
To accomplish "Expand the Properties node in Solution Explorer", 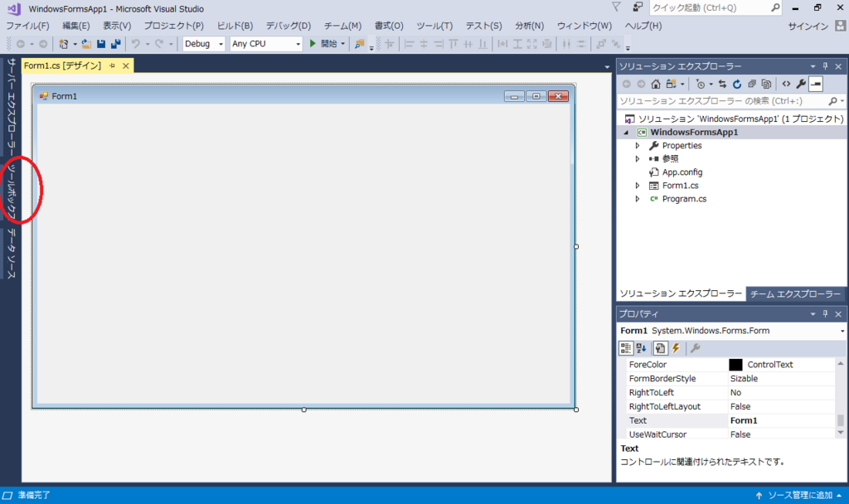I will click(638, 146).
